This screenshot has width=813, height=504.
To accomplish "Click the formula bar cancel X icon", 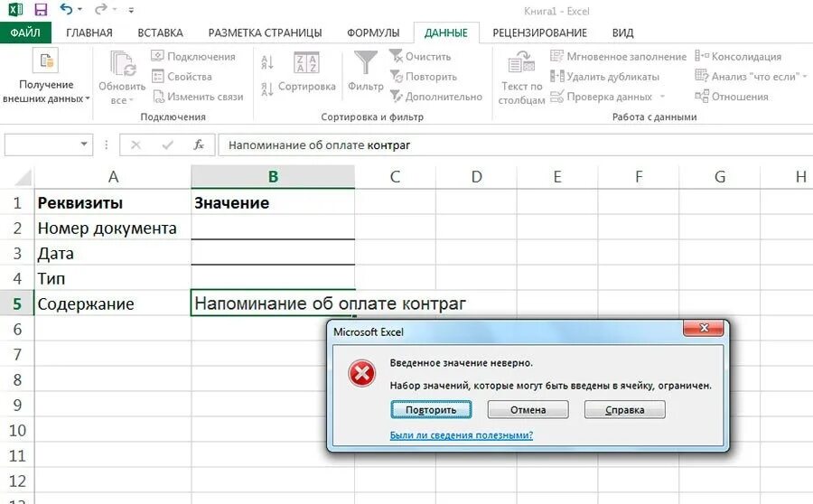I will coord(135,145).
